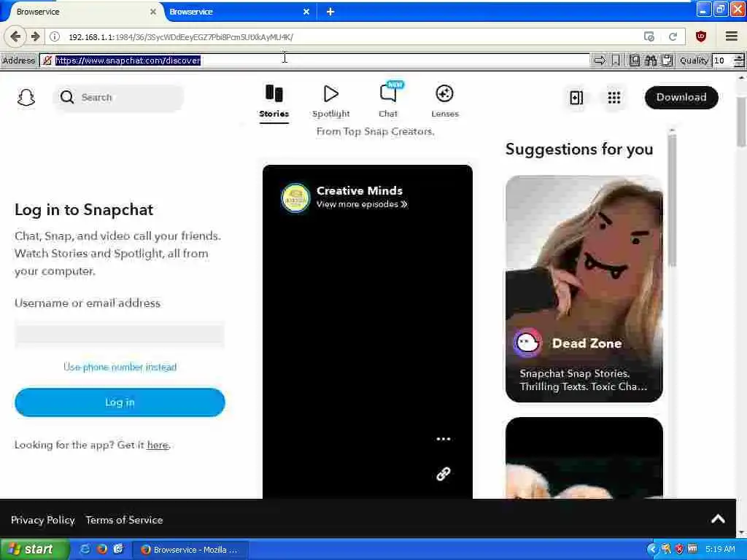Click the Snapchat Search box
The height and width of the screenshot is (560, 747).
click(x=119, y=98)
